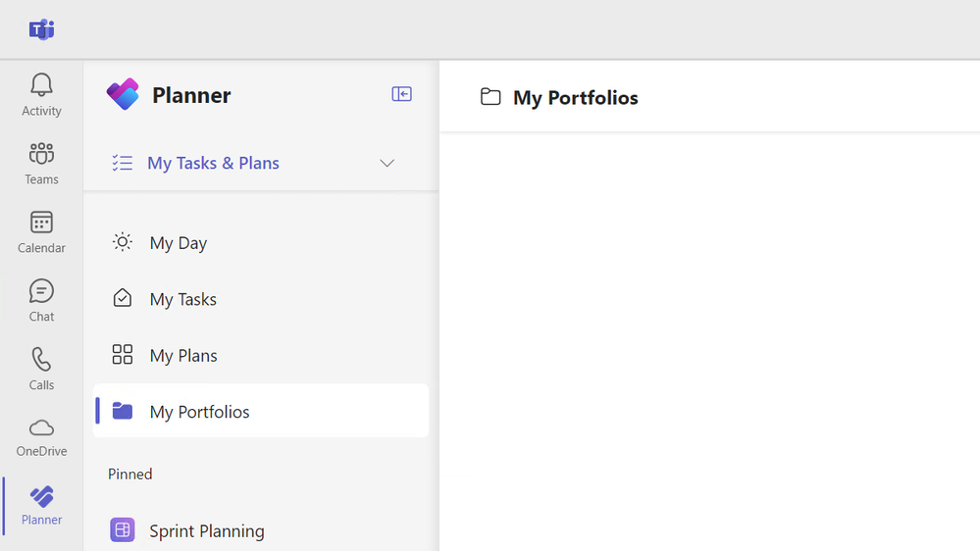Click the My Portfolios page title
The width and height of the screenshot is (980, 551).
(576, 97)
